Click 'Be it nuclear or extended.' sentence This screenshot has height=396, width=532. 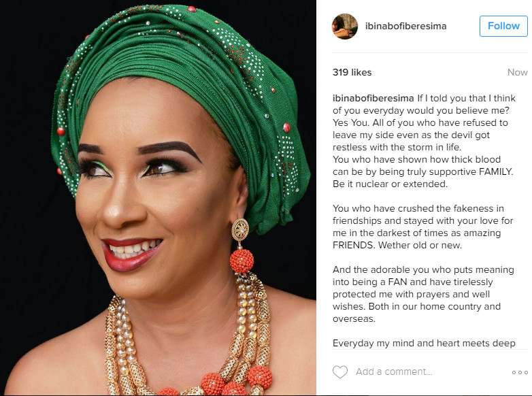click(x=390, y=184)
